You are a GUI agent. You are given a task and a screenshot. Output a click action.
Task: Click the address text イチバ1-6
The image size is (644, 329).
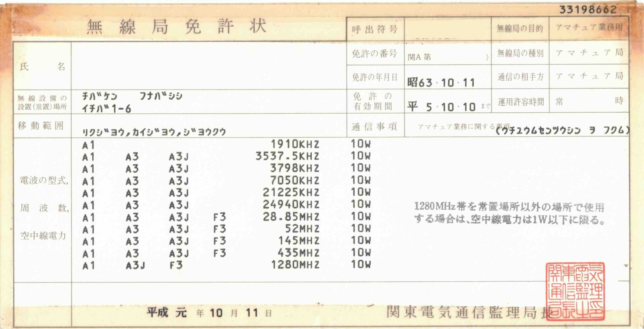coord(107,109)
